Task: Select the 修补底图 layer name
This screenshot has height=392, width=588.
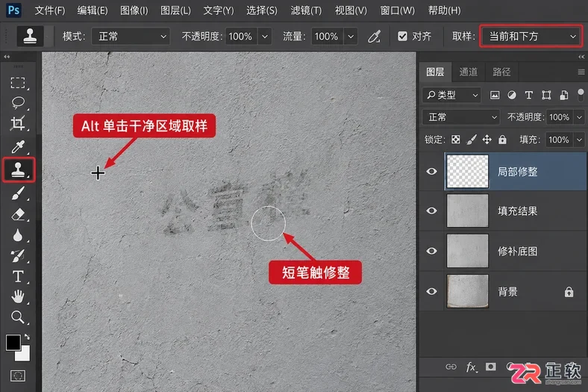Action: [518, 251]
